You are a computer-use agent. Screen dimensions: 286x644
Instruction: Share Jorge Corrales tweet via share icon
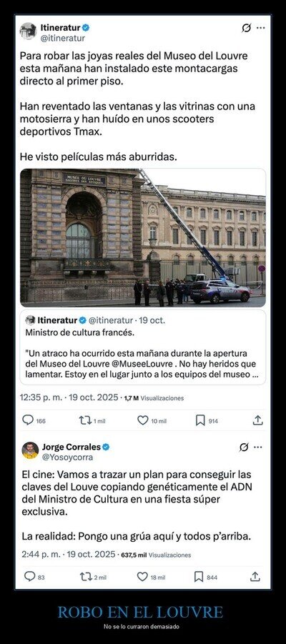(255, 576)
